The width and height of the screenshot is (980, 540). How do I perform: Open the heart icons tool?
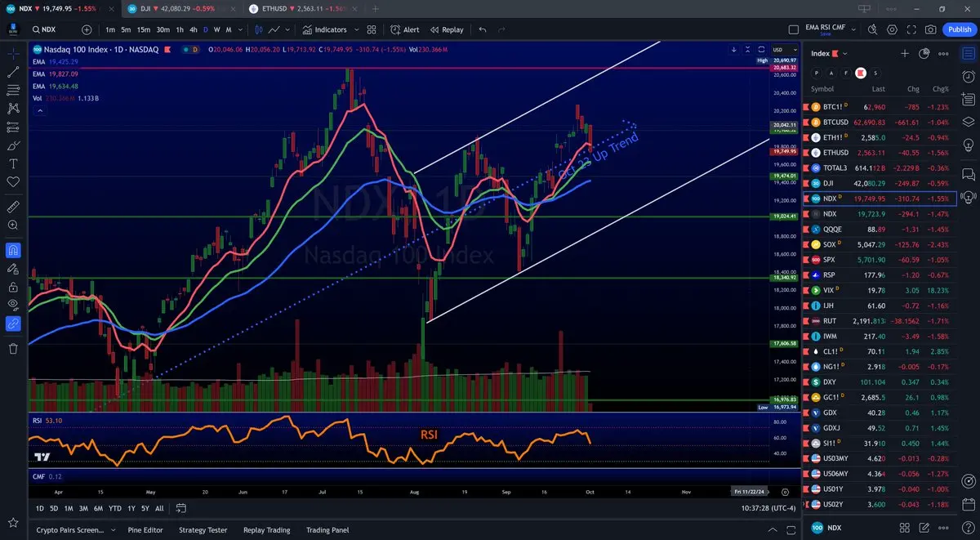[x=13, y=182]
